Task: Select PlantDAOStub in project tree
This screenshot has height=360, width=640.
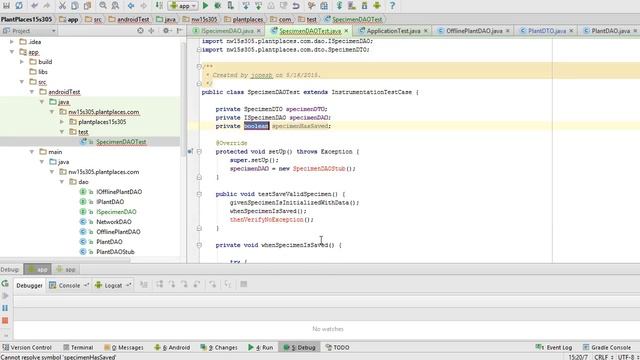Action: click(115, 252)
